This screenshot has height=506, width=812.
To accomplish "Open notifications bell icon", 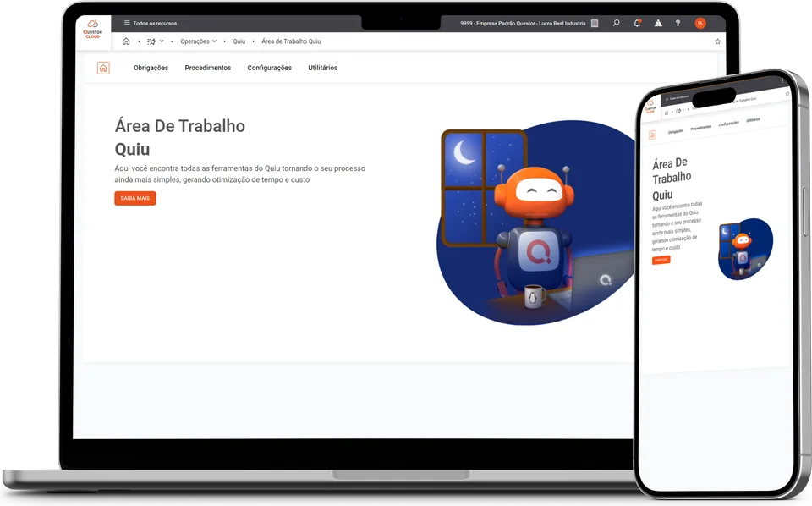I will coord(638,23).
